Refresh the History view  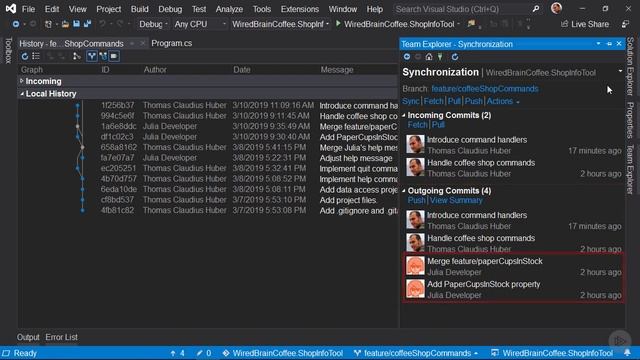click(x=25, y=56)
